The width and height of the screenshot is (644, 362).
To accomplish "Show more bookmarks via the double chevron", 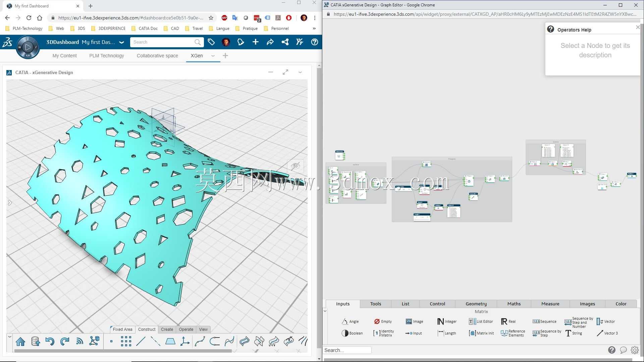I will [314, 28].
